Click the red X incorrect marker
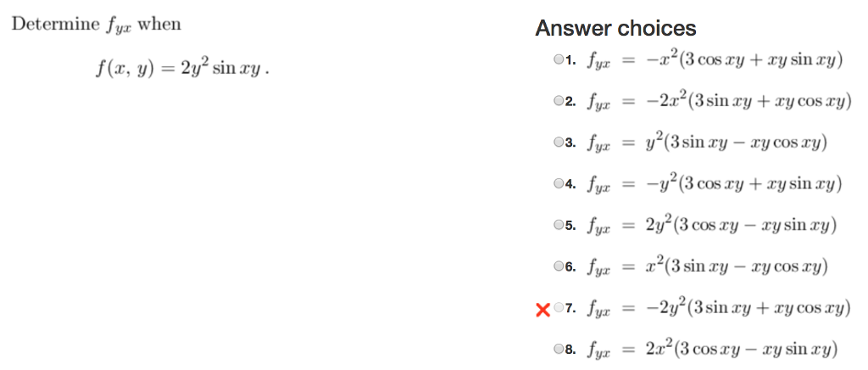This screenshot has width=868, height=370. 543,310
